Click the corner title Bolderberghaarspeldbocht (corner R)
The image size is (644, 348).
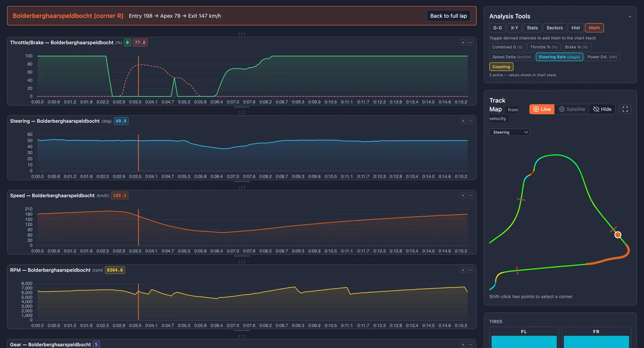point(68,16)
